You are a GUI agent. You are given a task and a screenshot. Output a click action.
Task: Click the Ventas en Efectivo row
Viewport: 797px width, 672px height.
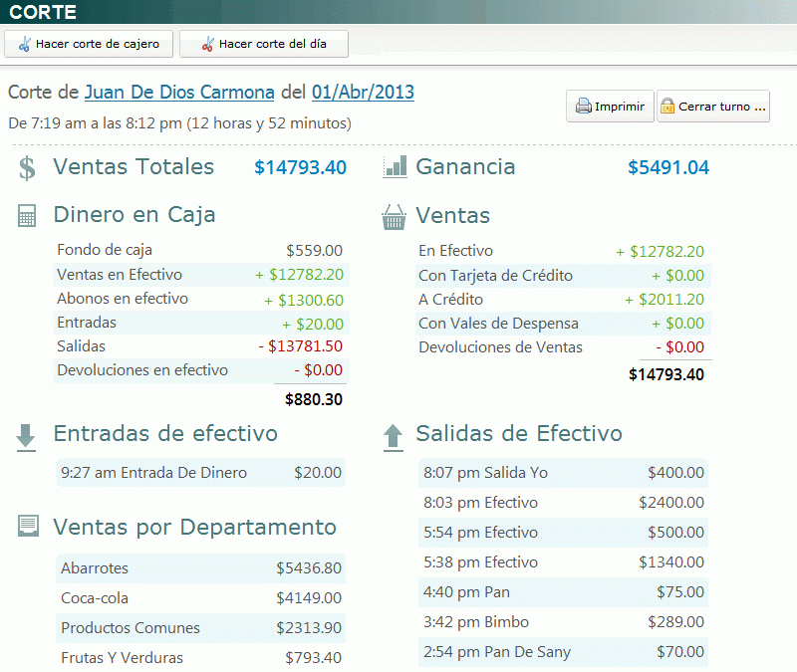199,275
